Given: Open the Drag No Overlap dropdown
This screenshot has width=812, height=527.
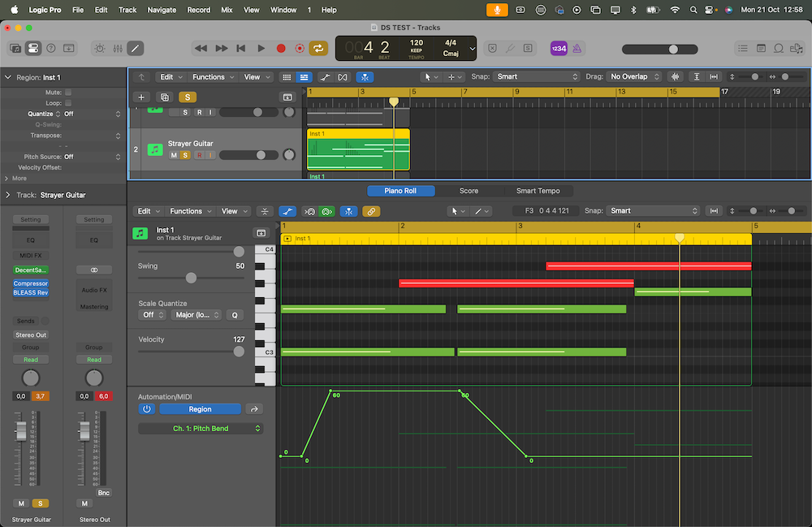Looking at the screenshot, I should coord(634,76).
